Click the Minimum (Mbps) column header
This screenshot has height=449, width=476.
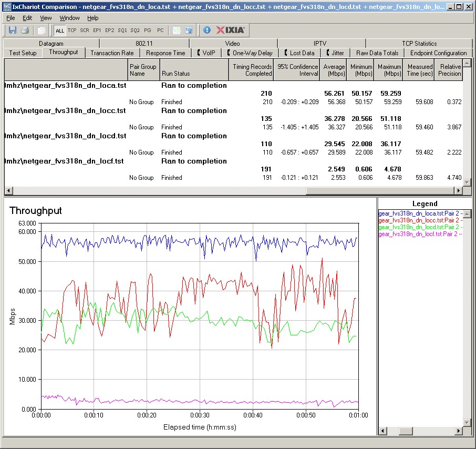(x=360, y=70)
